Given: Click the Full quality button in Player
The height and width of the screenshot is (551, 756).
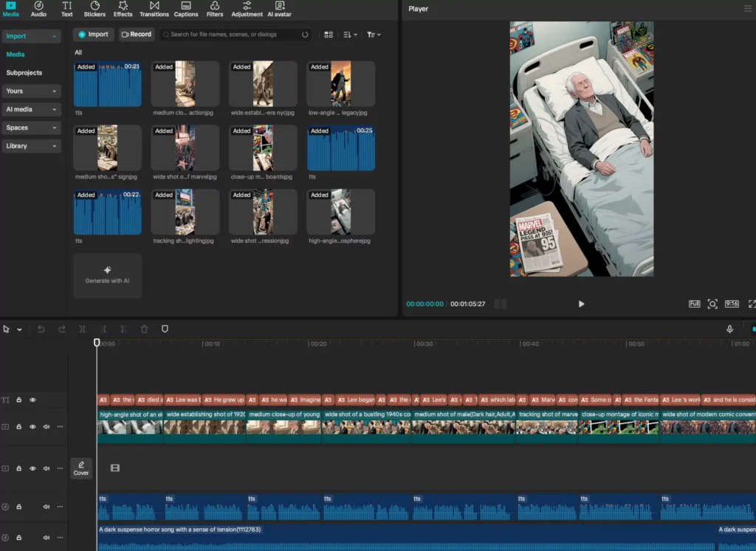Looking at the screenshot, I should click(x=694, y=304).
